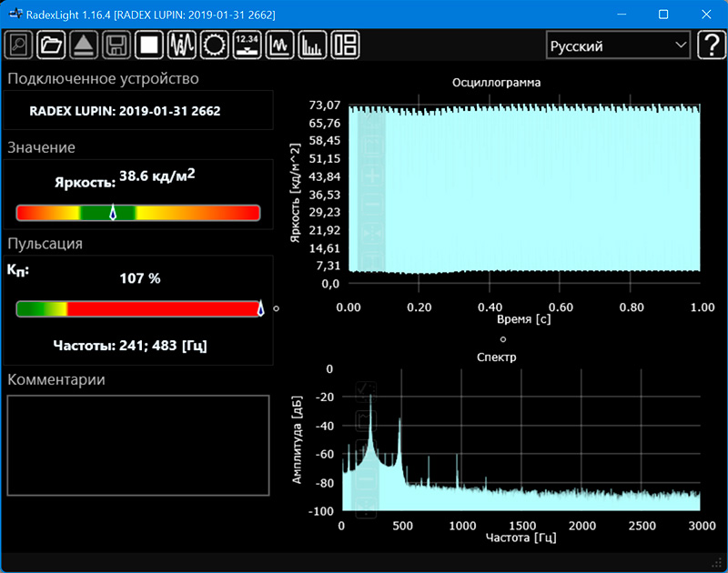Open the Русский language dropdown

pos(618,45)
